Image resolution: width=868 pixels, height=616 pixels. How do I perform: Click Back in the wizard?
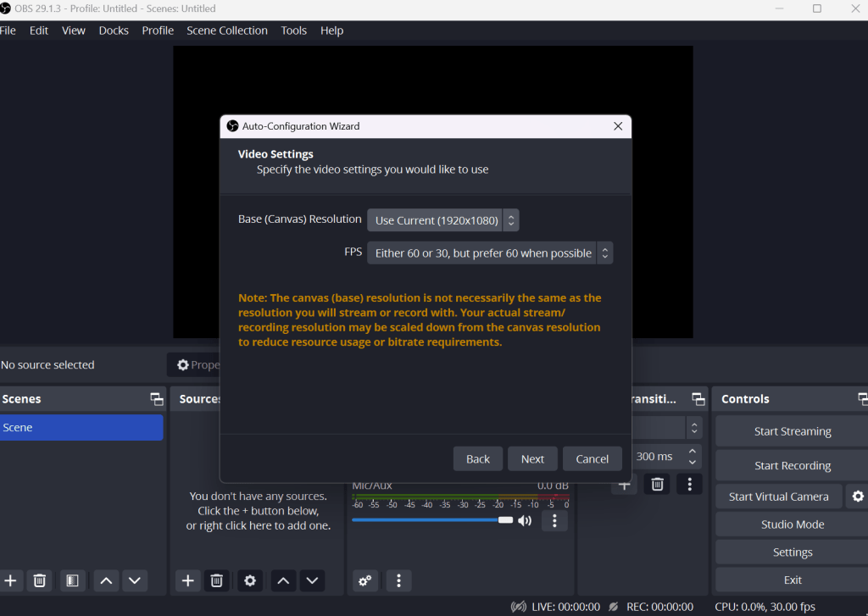(x=478, y=458)
